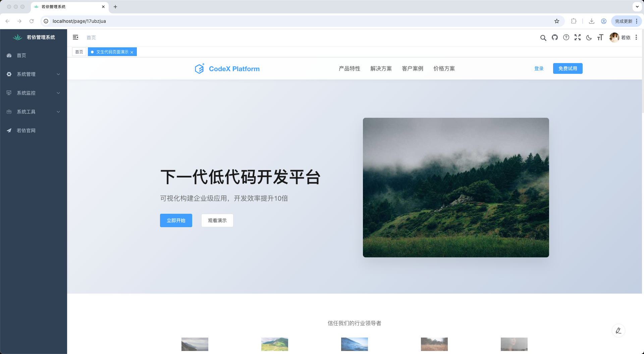Bookmark the page with the star icon
This screenshot has height=354, width=644.
coord(557,21)
